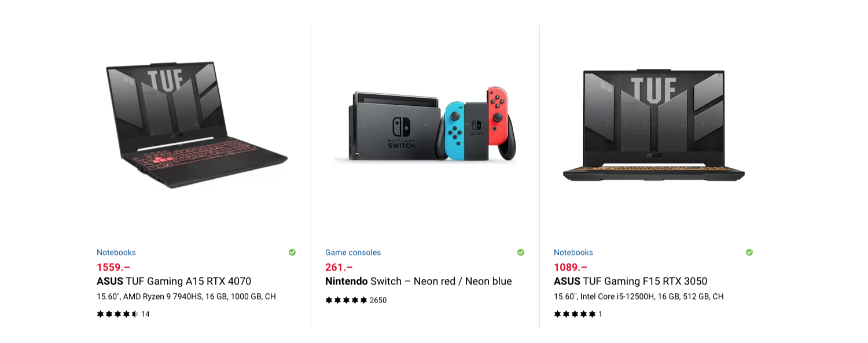Image resolution: width=868 pixels, height=343 pixels.
Task: Click the TUF Gaming A15 laptop image
Action: (x=197, y=124)
